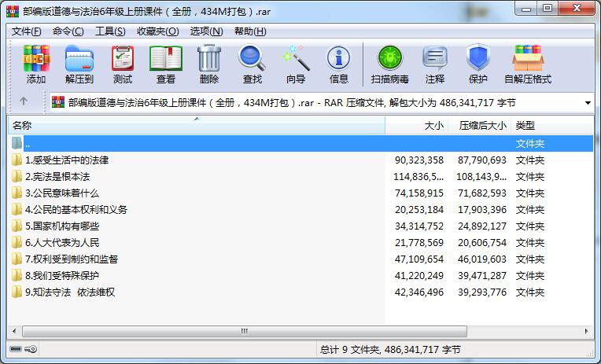The image size is (601, 364).
Task: Click the horizontal scrollbar thumb
Action: click(x=245, y=331)
